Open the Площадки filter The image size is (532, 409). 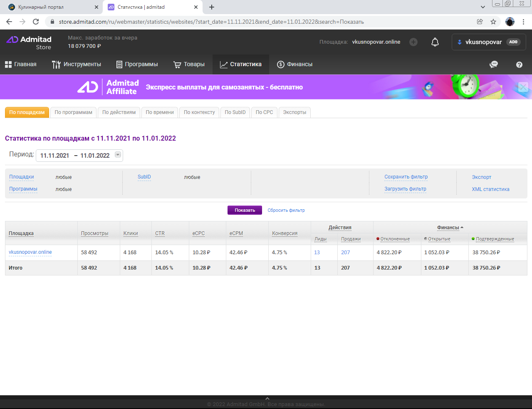[x=22, y=177]
